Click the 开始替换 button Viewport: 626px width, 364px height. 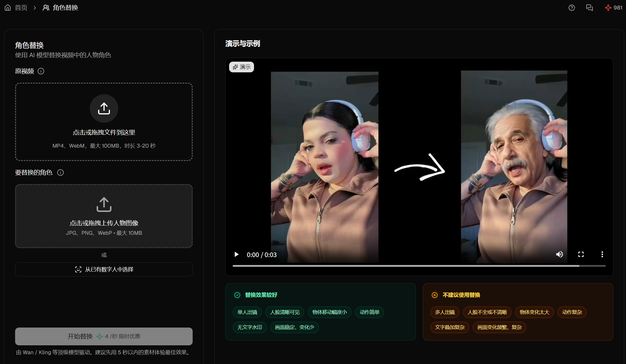104,336
